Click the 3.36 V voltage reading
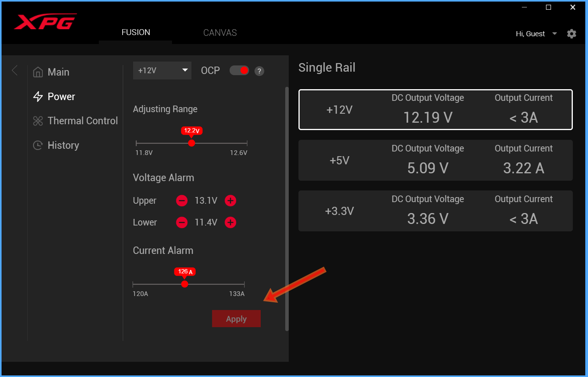The height and width of the screenshot is (377, 588). [x=428, y=218]
